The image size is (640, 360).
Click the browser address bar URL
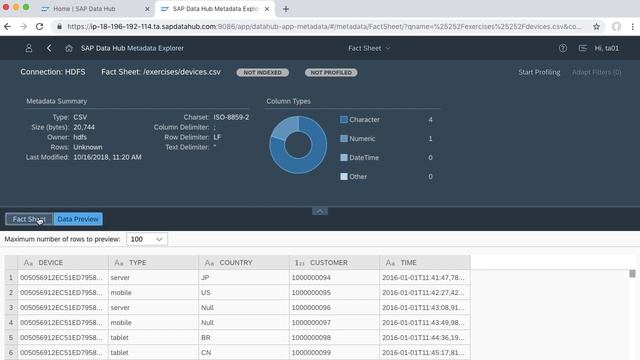coord(324,27)
